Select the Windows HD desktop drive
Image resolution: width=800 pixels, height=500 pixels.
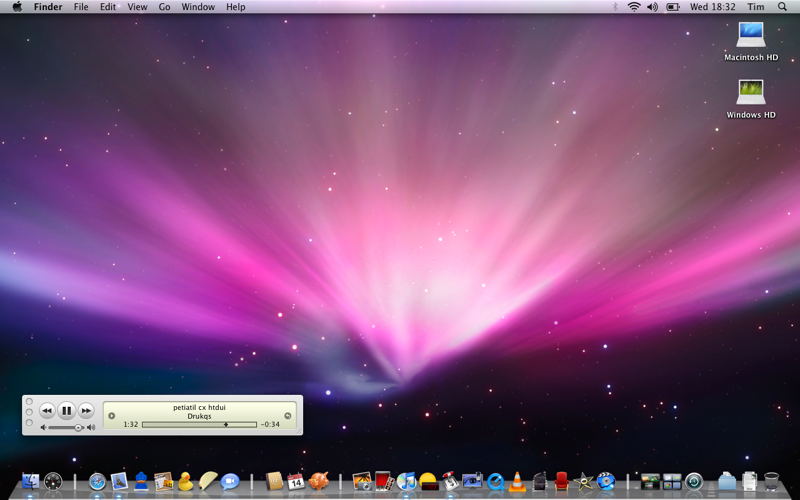[751, 99]
